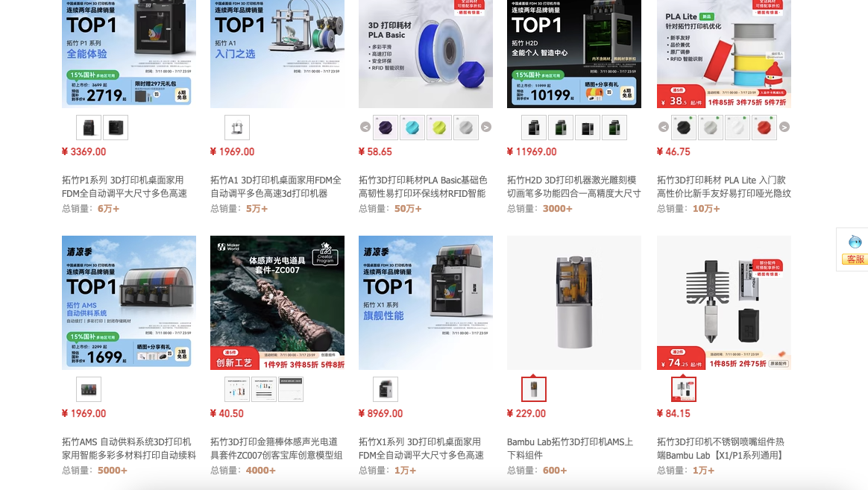The image size is (868, 490).
Task: Select silver-grey PLA Basic filament color
Action: click(466, 128)
